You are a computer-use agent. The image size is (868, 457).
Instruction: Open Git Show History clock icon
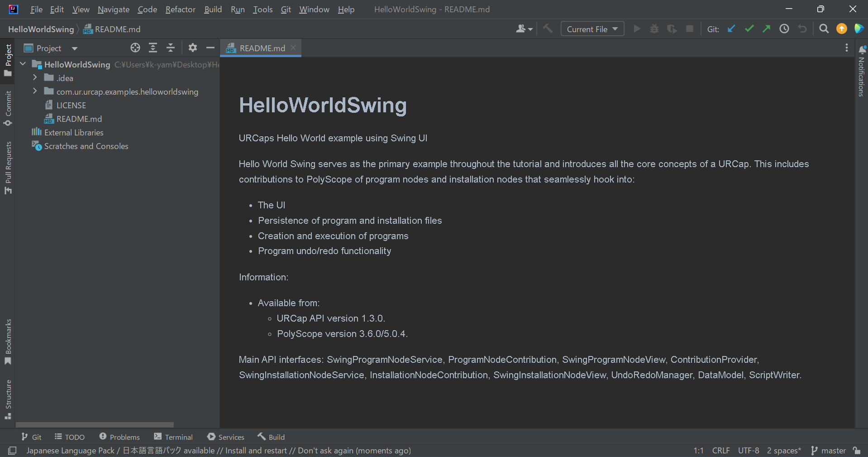coord(784,29)
